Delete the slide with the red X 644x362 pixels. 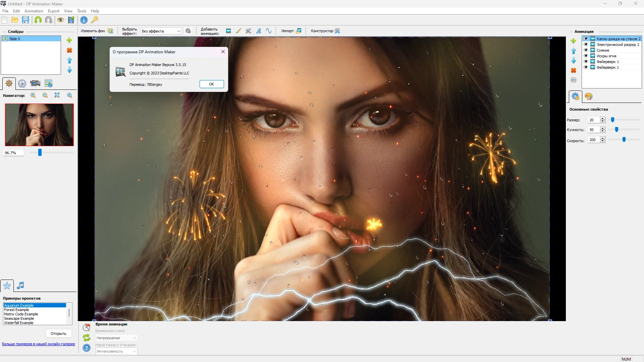click(69, 50)
